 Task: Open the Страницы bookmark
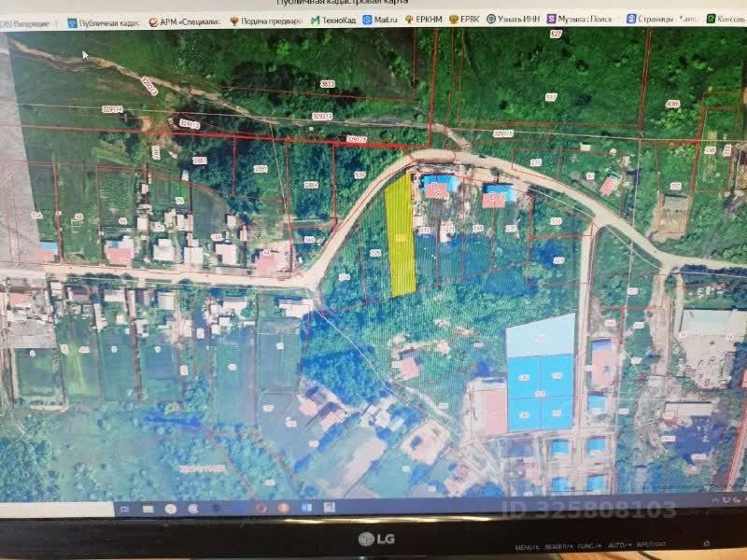coord(663,19)
